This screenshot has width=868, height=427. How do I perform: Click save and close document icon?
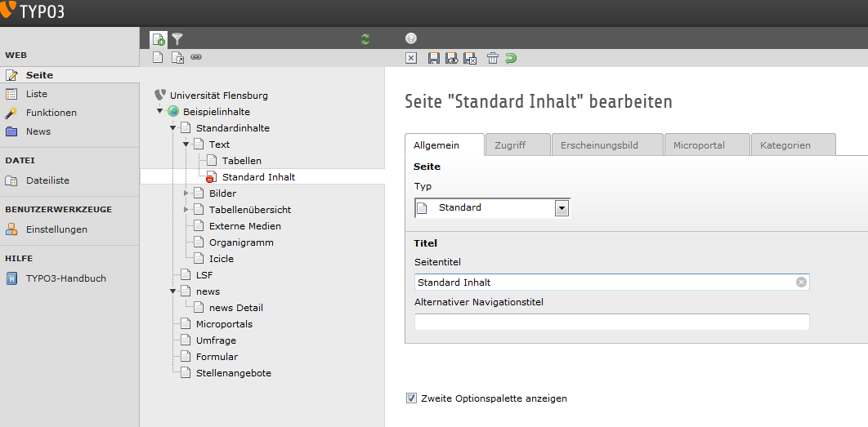470,58
